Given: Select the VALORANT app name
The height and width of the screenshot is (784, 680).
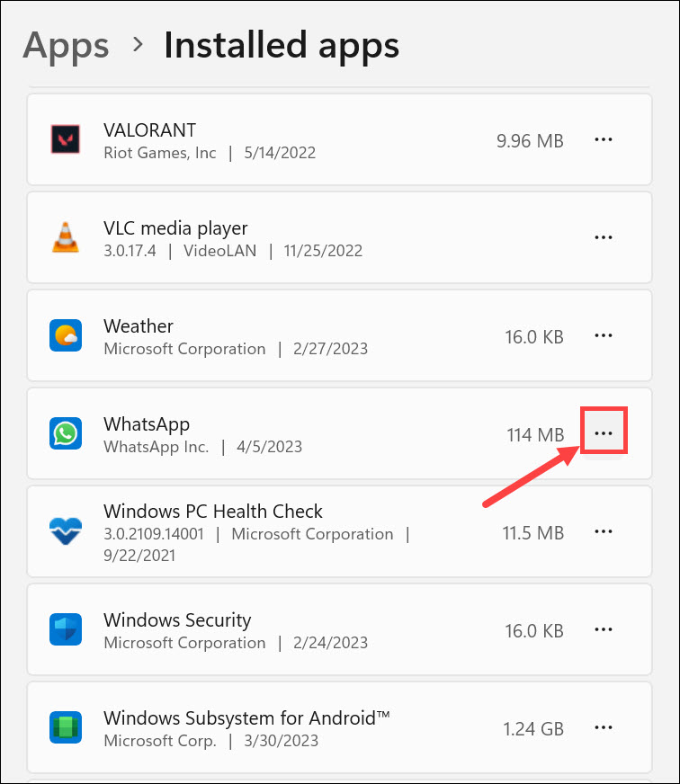Looking at the screenshot, I should (x=149, y=130).
